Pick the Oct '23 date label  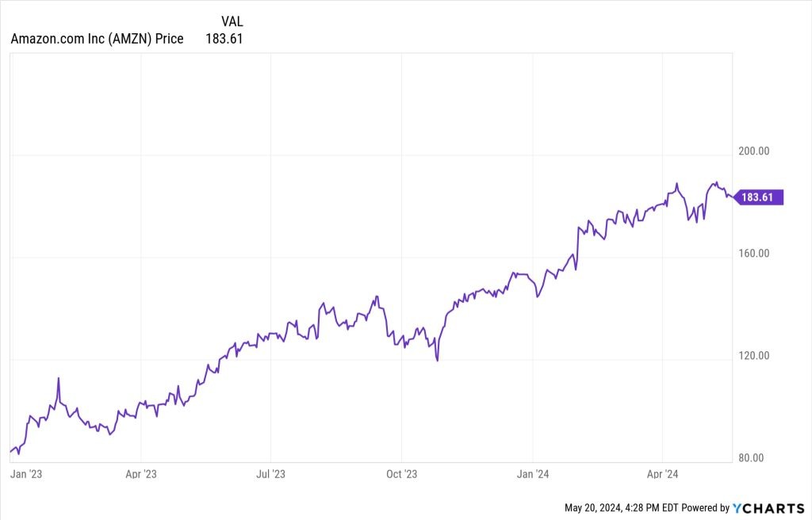click(401, 474)
